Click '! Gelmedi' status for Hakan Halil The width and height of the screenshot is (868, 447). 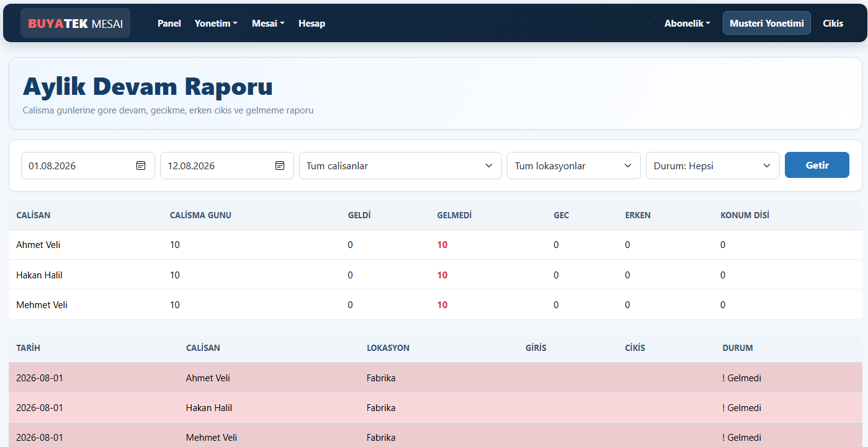741,408
